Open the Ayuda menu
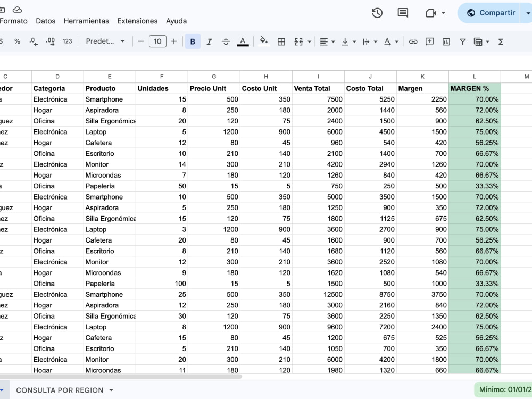This screenshot has height=399, width=532. [x=176, y=21]
